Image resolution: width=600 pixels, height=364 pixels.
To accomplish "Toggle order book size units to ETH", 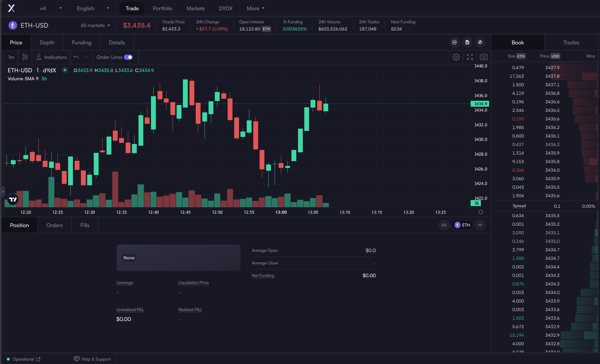I will [521, 56].
